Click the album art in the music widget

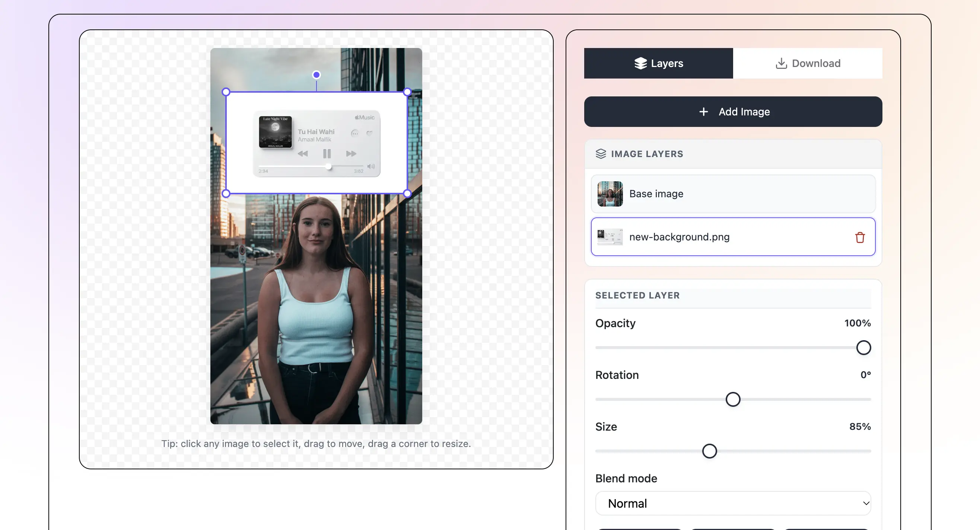[x=276, y=132]
